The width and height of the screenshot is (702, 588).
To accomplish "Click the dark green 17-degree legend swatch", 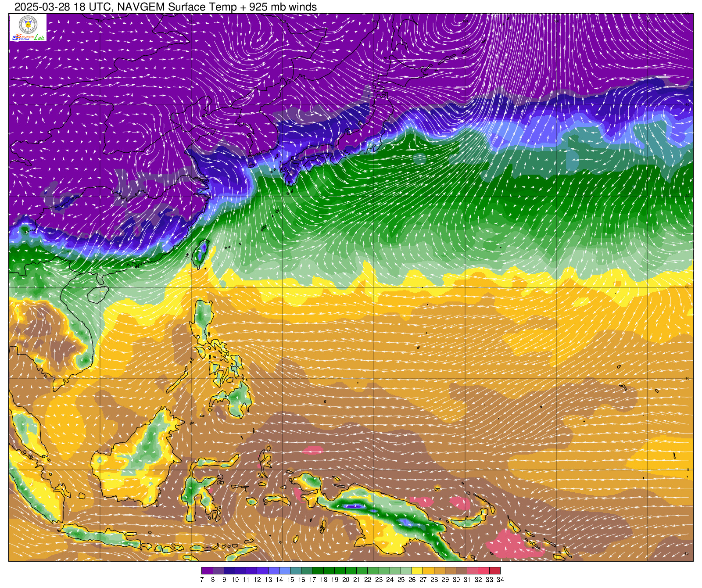I will pyautogui.click(x=318, y=570).
